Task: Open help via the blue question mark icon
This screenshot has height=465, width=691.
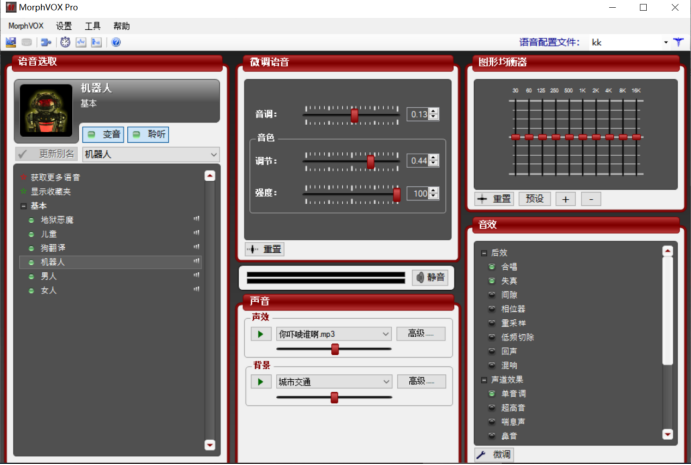Action: 116,42
